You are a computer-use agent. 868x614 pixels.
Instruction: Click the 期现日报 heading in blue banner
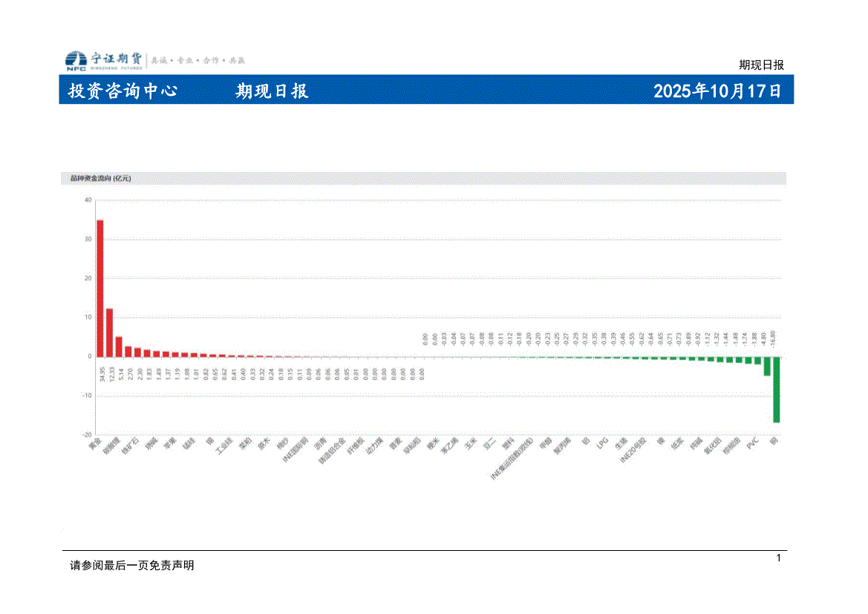(272, 91)
